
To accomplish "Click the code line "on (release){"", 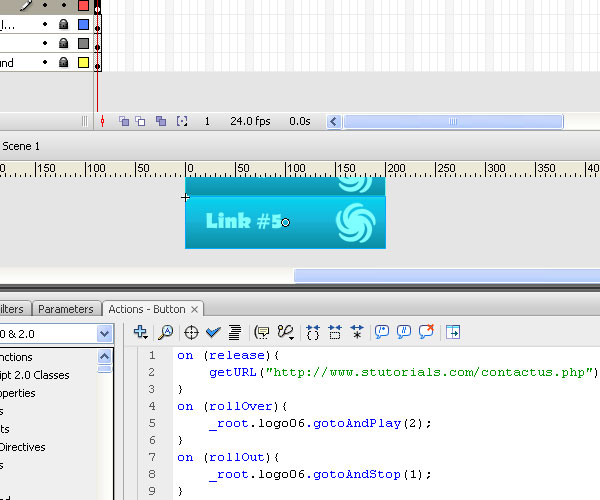I will (x=228, y=355).
